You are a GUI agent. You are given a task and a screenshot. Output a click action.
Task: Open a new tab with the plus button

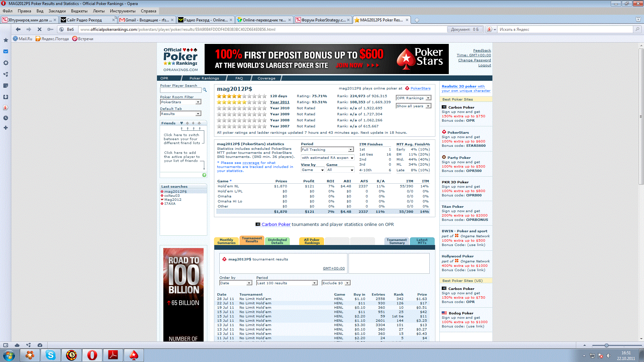click(x=417, y=20)
